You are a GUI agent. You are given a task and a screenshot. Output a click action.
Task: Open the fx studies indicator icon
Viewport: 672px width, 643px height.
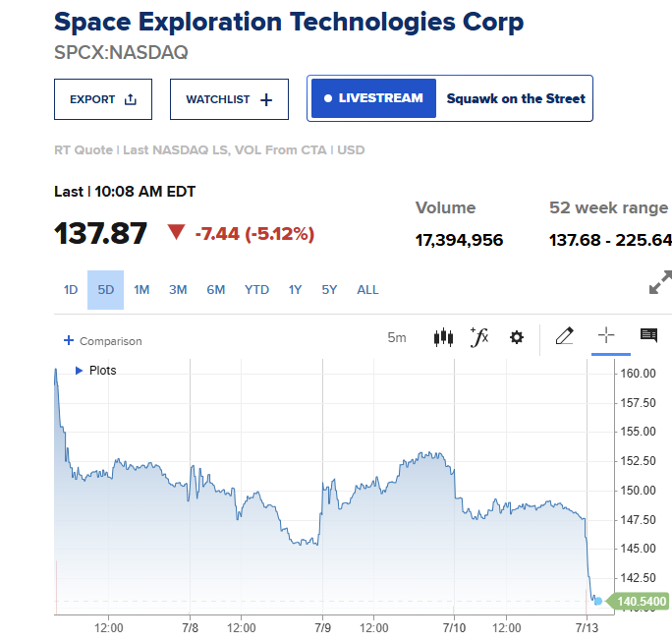click(x=479, y=337)
